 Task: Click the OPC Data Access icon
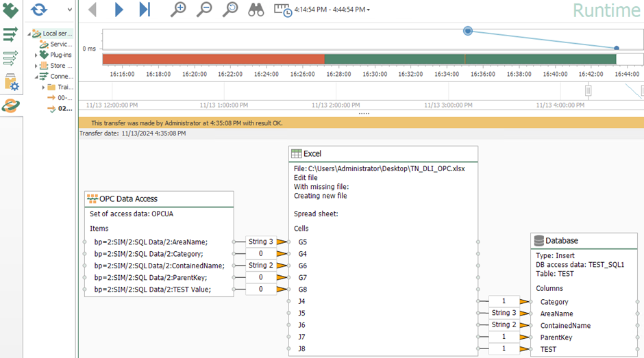[x=92, y=199]
